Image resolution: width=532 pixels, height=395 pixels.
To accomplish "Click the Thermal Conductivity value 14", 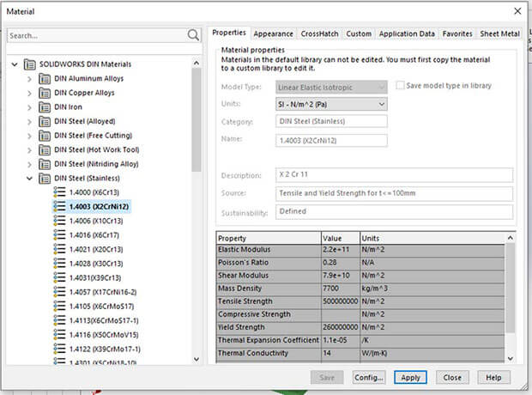I will (x=341, y=353).
